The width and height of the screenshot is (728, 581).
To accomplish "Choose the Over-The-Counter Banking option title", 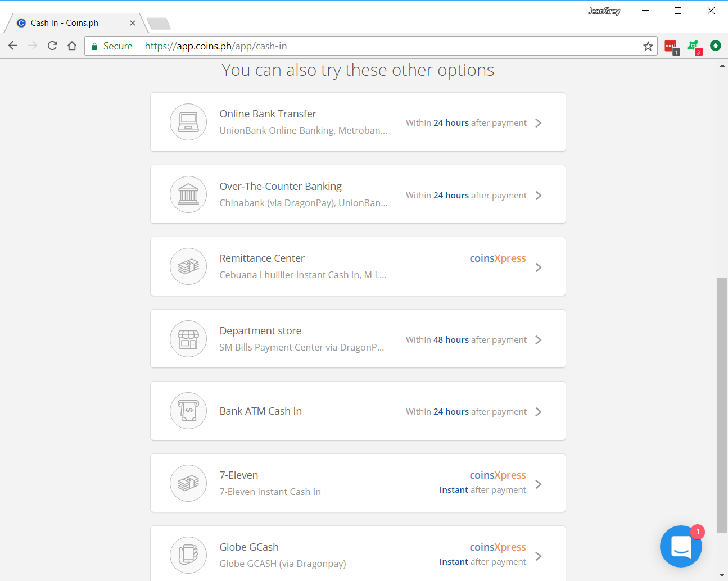I will point(281,187).
